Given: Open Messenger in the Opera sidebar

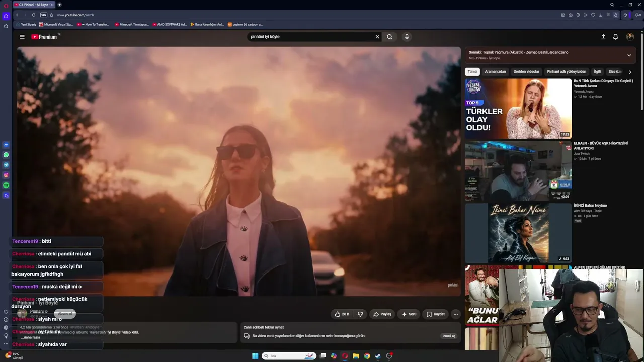Looking at the screenshot, I should tap(6, 145).
